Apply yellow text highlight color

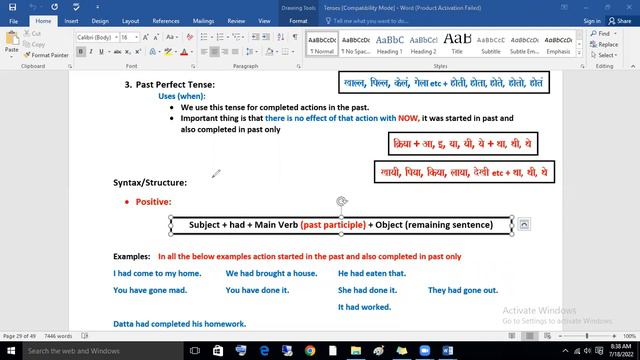pos(168,52)
